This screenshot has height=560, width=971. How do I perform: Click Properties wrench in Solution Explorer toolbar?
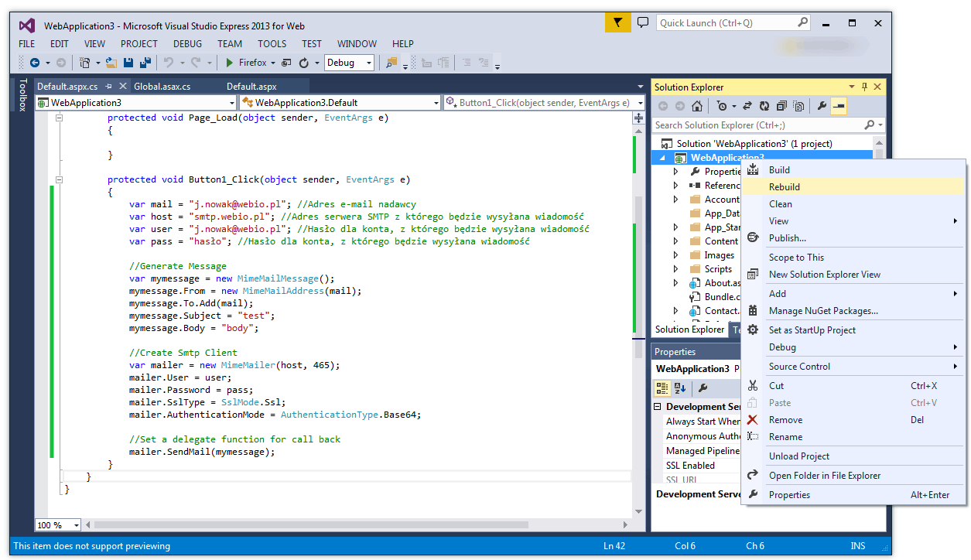pyautogui.click(x=822, y=106)
